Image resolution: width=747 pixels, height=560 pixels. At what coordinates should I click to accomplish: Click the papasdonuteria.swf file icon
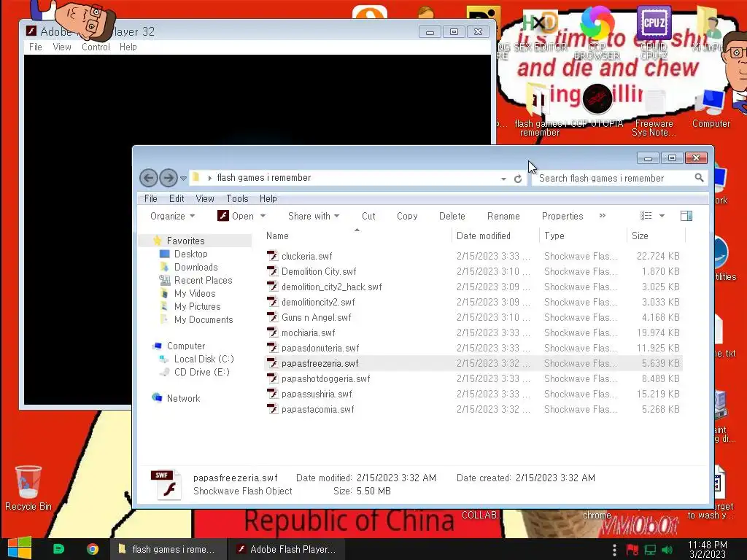[x=273, y=348]
